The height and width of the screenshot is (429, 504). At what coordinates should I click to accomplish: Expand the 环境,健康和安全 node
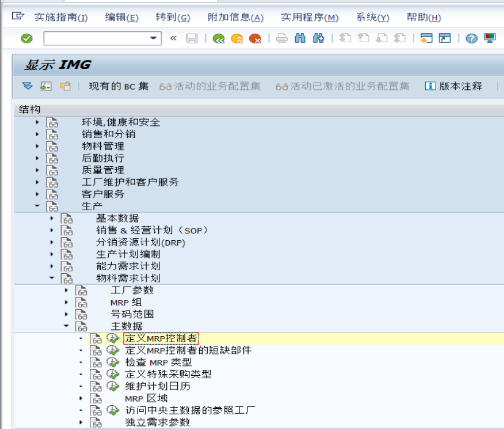coord(37,122)
